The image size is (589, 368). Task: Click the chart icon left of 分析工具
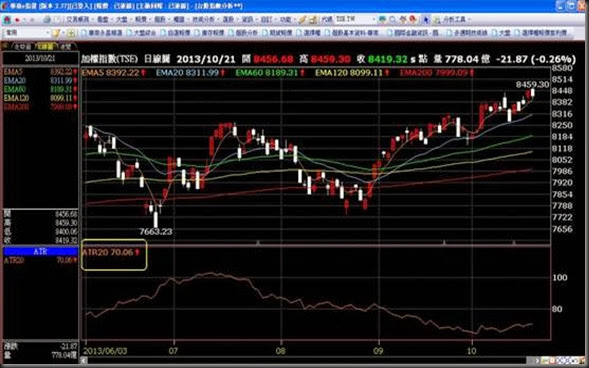(437, 20)
